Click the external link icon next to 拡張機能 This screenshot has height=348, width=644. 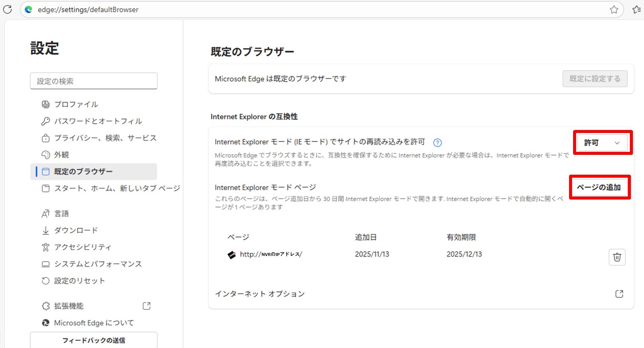tap(147, 306)
